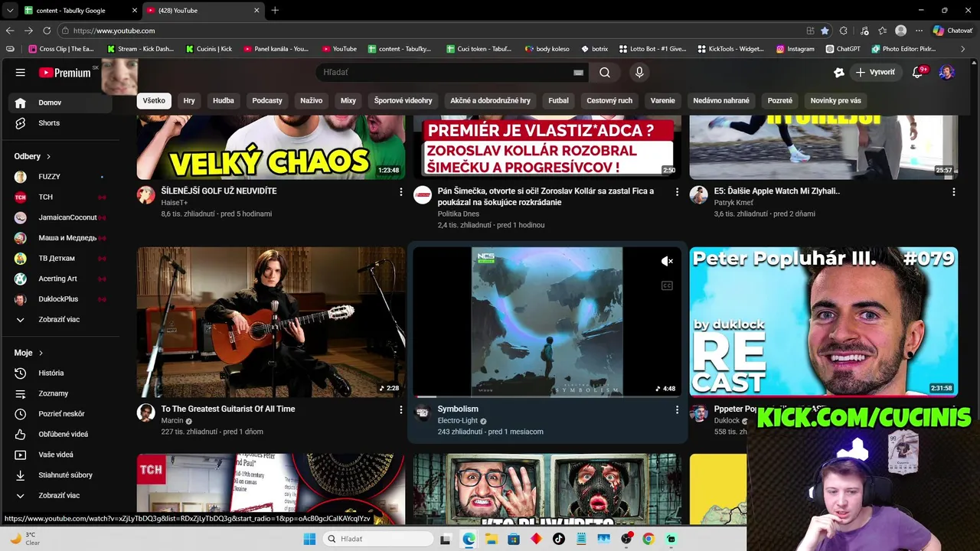
Task: Open the on-screen keyboard icon in search box
Action: tap(579, 73)
